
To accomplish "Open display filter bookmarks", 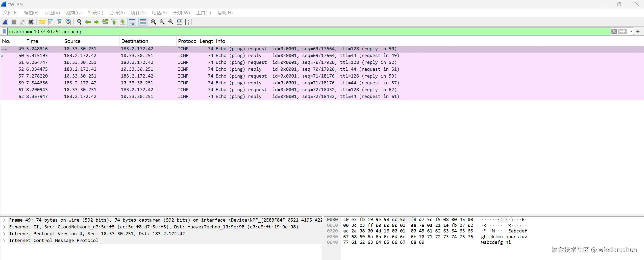I will [4, 32].
